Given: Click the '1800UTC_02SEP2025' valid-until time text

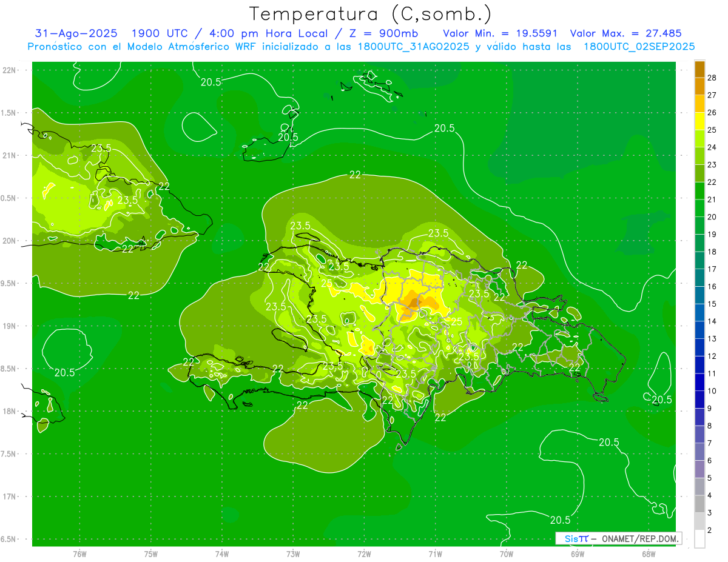Looking at the screenshot, I should pyautogui.click(x=639, y=46).
